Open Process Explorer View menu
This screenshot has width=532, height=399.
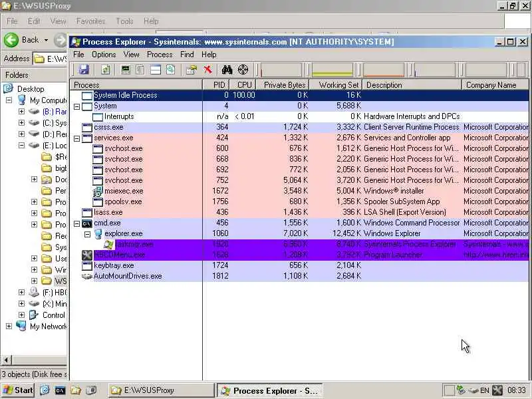[131, 55]
